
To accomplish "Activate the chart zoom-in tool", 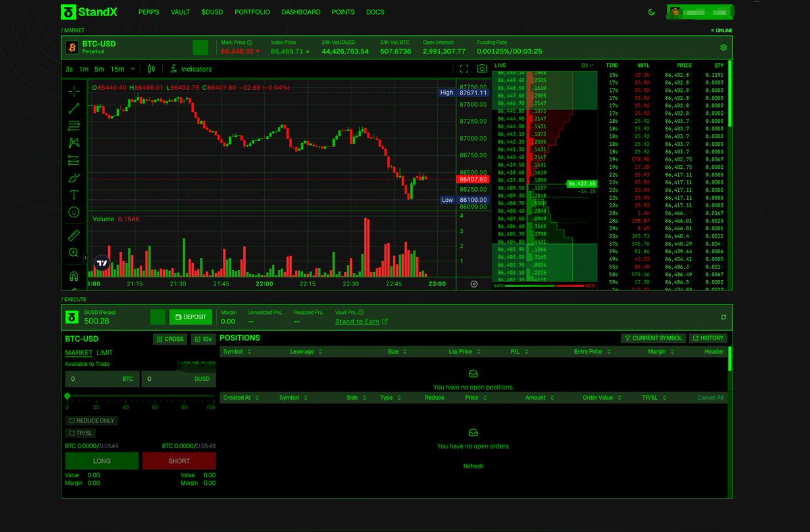I will coord(74,252).
